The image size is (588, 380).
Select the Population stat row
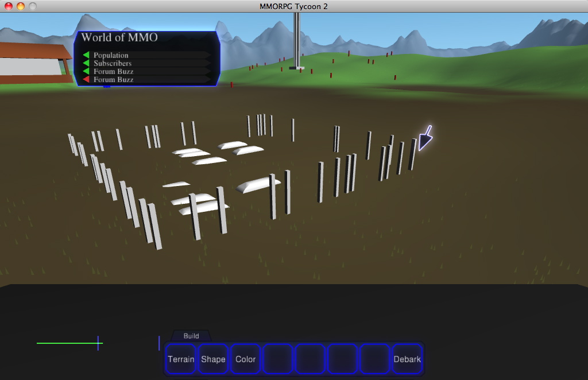[146, 55]
